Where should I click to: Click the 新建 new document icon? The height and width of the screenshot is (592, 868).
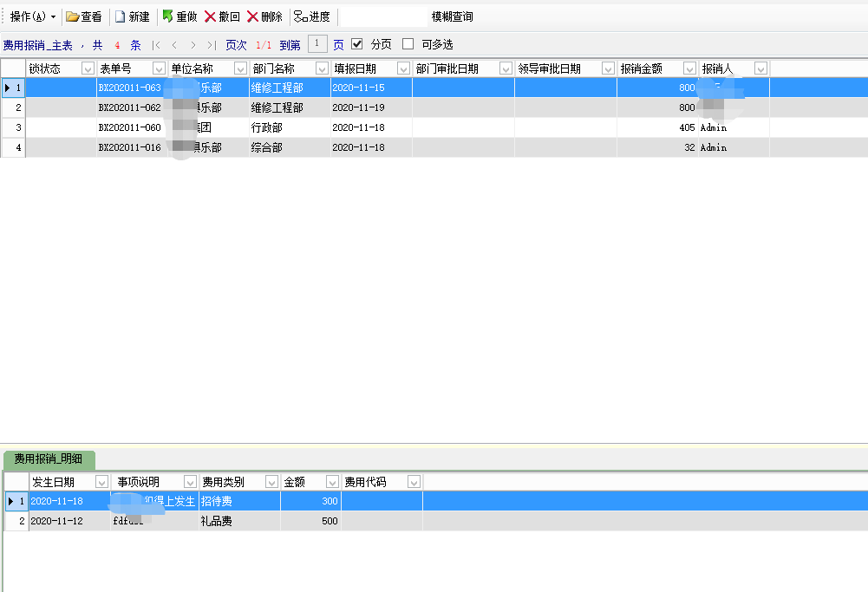[x=121, y=16]
